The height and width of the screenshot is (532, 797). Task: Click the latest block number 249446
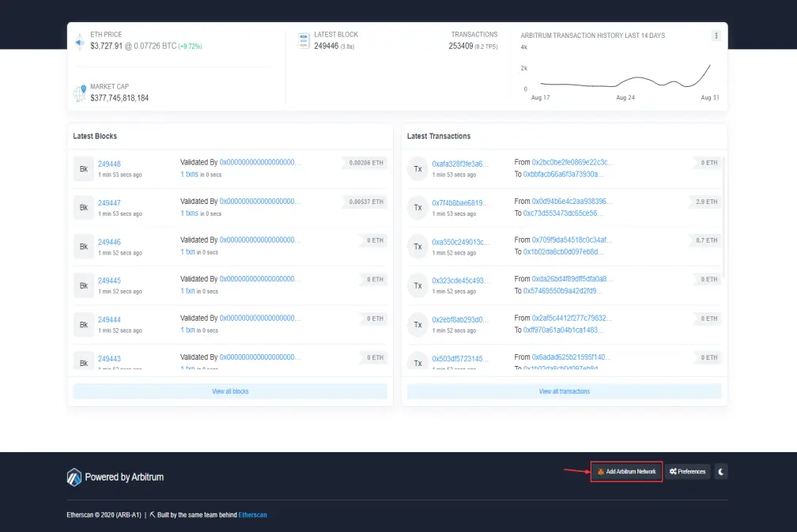327,46
